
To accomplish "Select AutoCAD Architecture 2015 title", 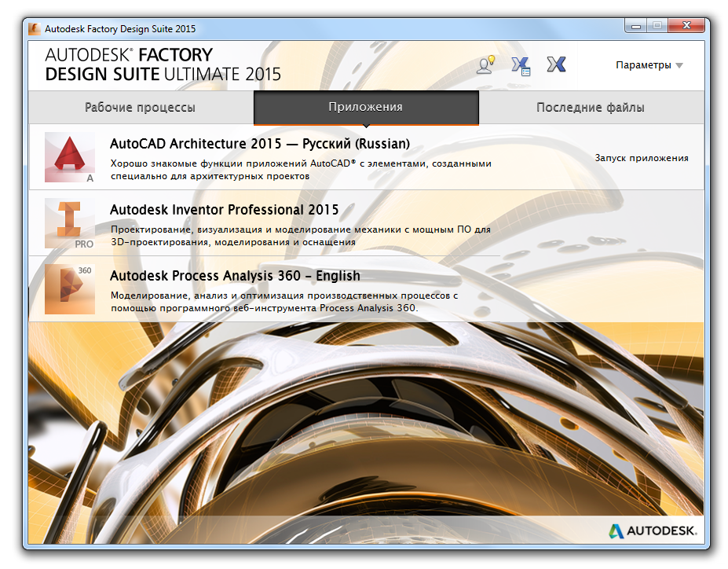I will click(260, 144).
